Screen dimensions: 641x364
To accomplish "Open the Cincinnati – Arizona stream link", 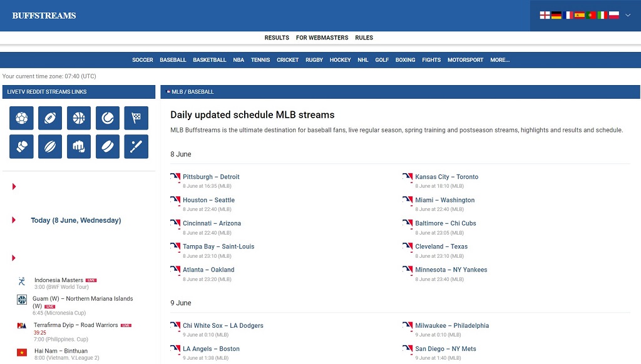I will tap(212, 223).
